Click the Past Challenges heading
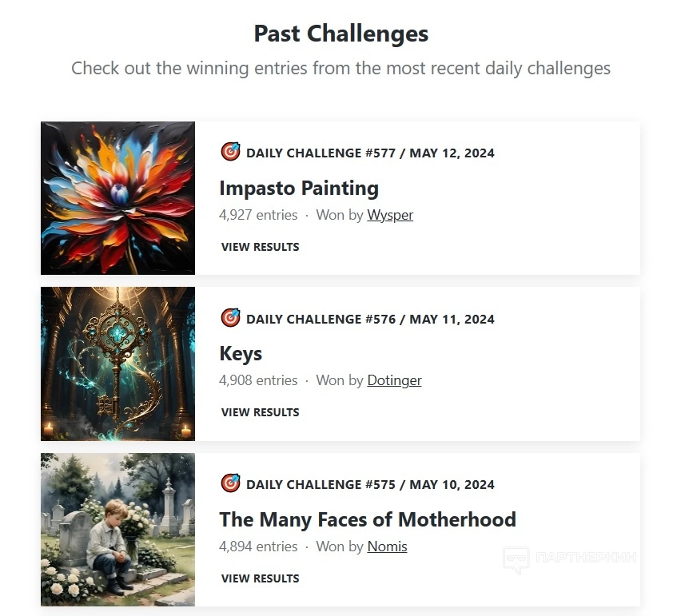This screenshot has width=677, height=616. pos(341,34)
